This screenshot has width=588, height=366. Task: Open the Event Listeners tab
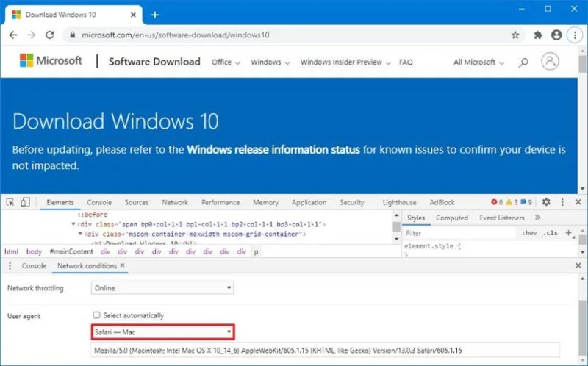coord(502,218)
